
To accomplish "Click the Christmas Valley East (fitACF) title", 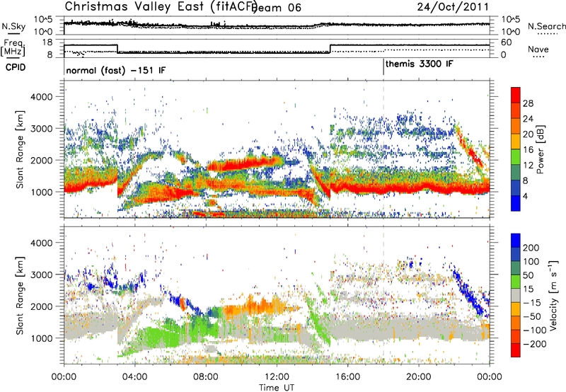I will [x=161, y=7].
